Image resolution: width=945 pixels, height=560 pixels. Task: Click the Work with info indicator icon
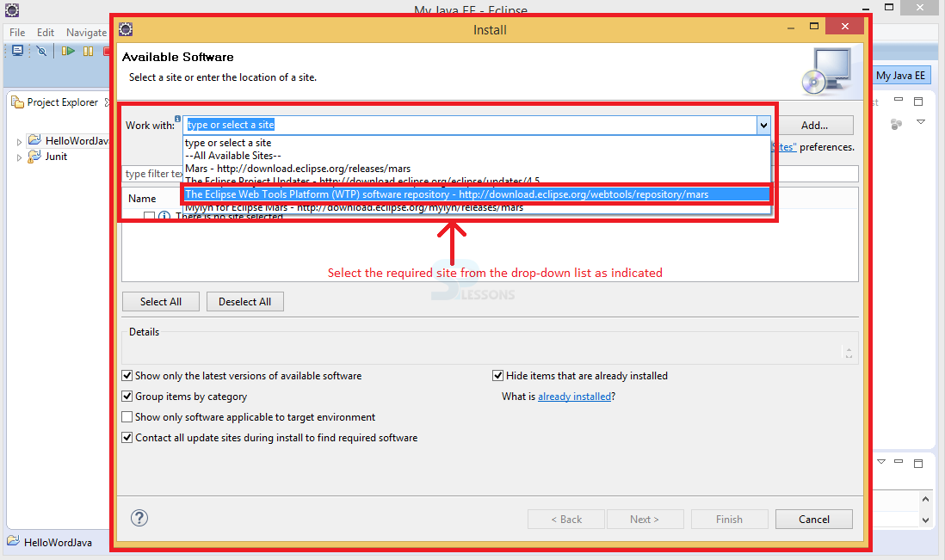pos(177,119)
